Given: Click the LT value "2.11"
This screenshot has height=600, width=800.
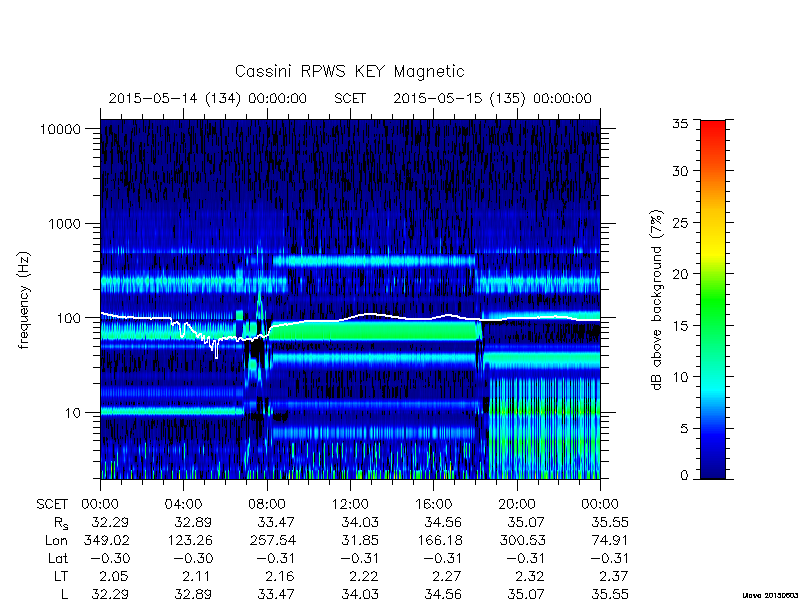Looking at the screenshot, I should 197,577.
